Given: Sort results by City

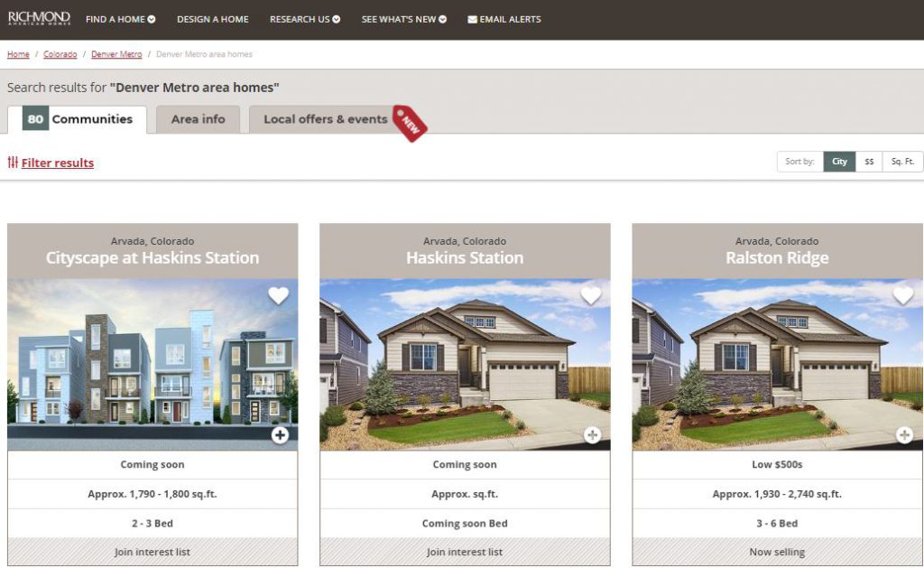Looking at the screenshot, I should coord(839,161).
